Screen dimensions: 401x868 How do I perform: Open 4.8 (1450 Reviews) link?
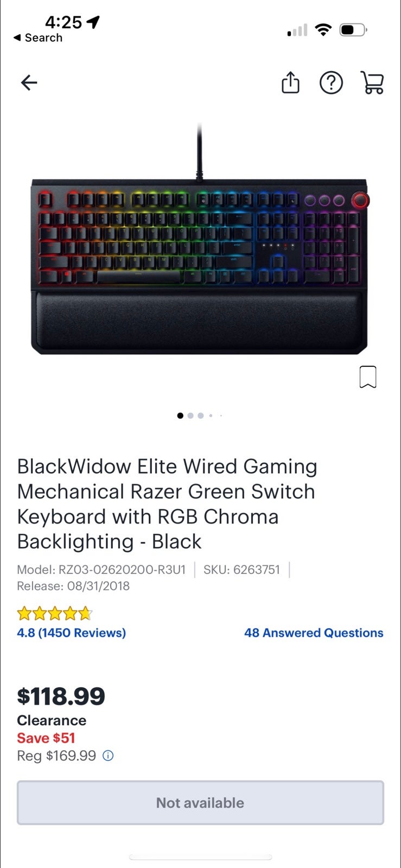[71, 633]
